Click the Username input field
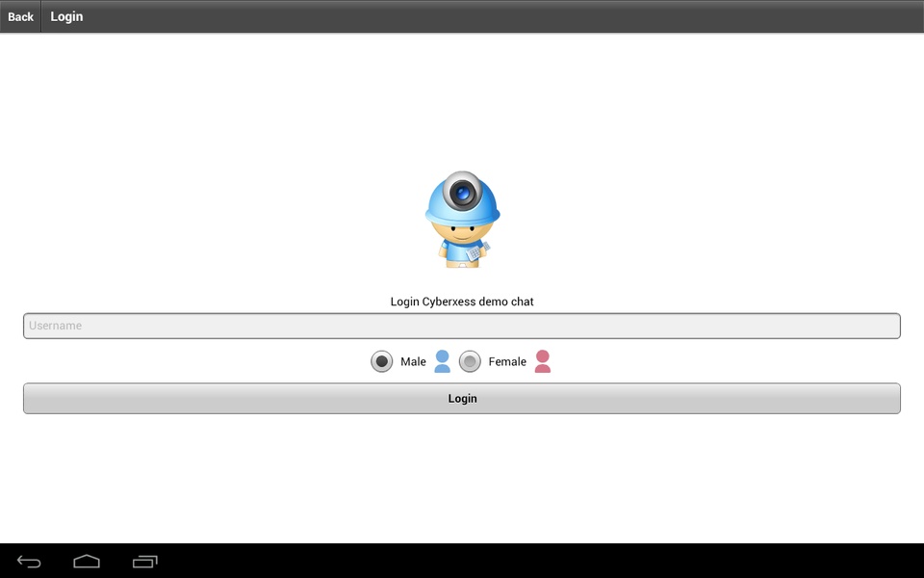This screenshot has height=578, width=924. (462, 327)
